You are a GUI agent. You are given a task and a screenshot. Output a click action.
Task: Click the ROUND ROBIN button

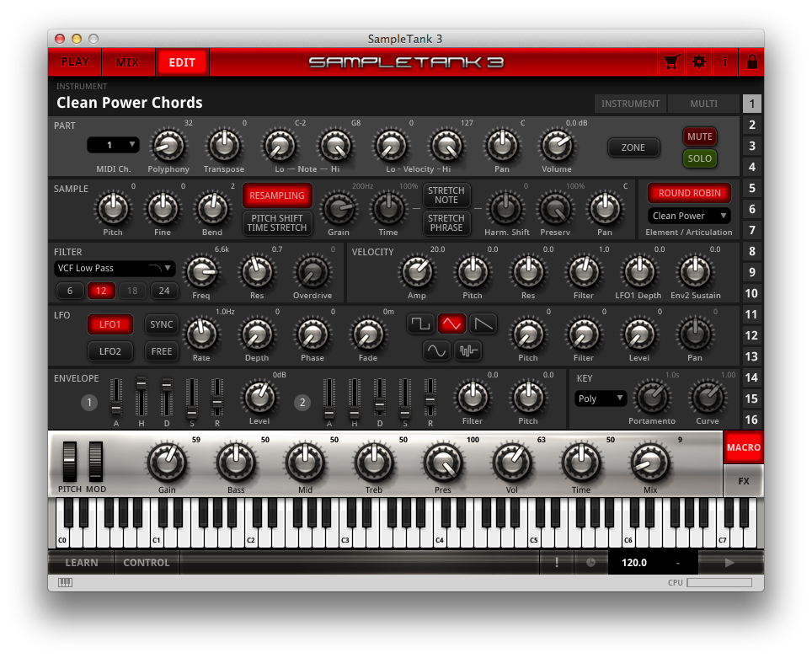pos(688,193)
